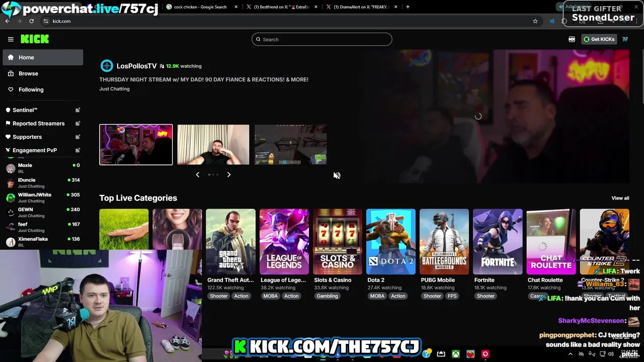Close the Google Search tab
This screenshot has height=362, width=644.
236,7
